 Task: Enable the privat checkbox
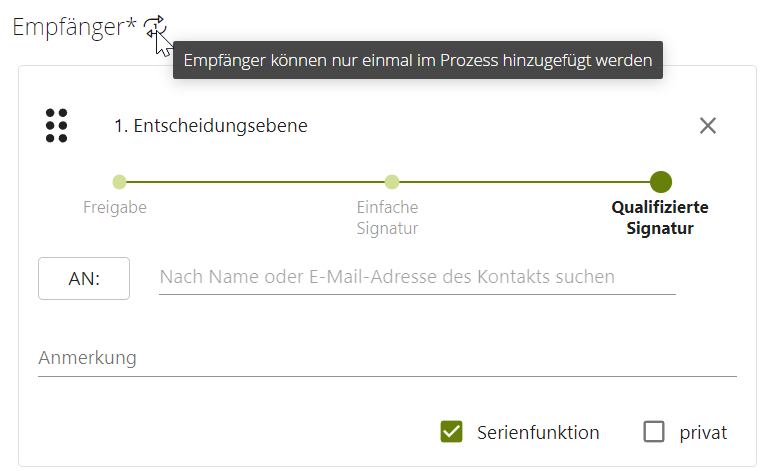click(x=654, y=432)
